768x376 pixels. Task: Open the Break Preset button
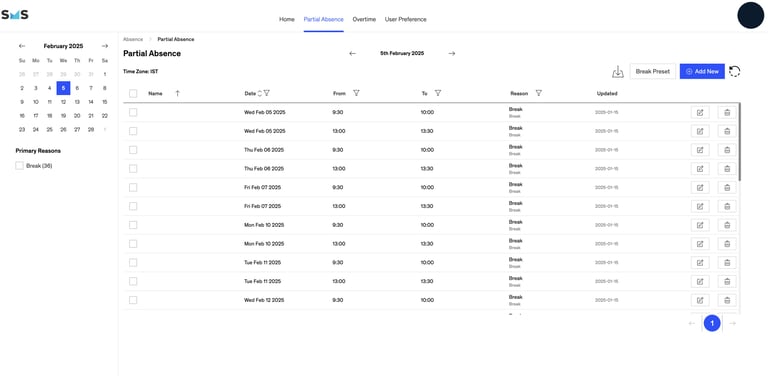click(652, 71)
